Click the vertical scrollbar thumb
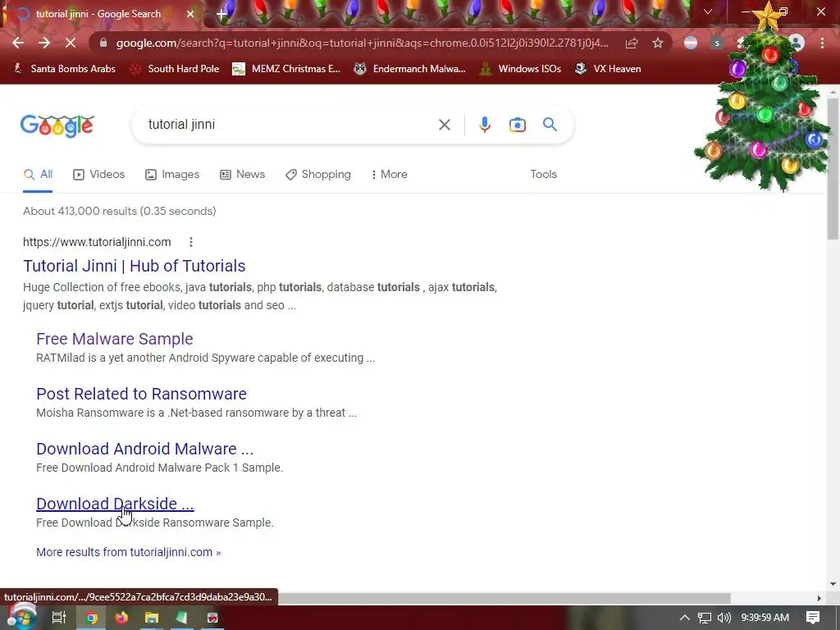This screenshot has width=840, height=630. pos(833,169)
